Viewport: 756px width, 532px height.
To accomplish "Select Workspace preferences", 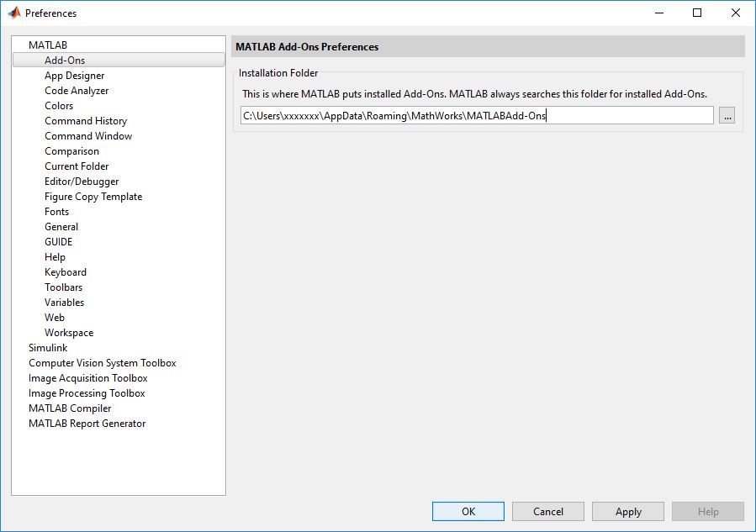I will click(x=69, y=333).
